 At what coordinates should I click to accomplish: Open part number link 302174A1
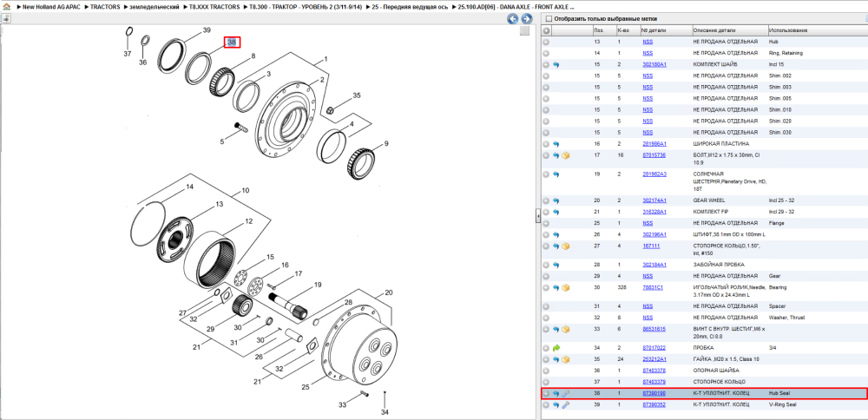[654, 200]
